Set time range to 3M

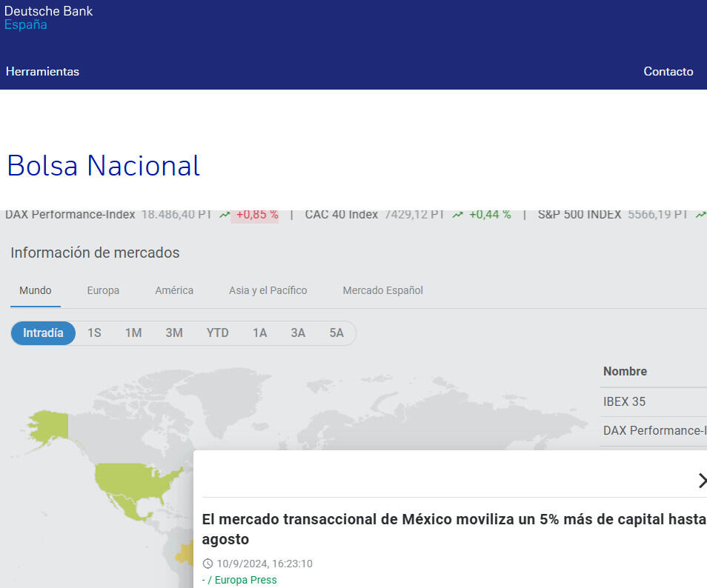point(174,333)
